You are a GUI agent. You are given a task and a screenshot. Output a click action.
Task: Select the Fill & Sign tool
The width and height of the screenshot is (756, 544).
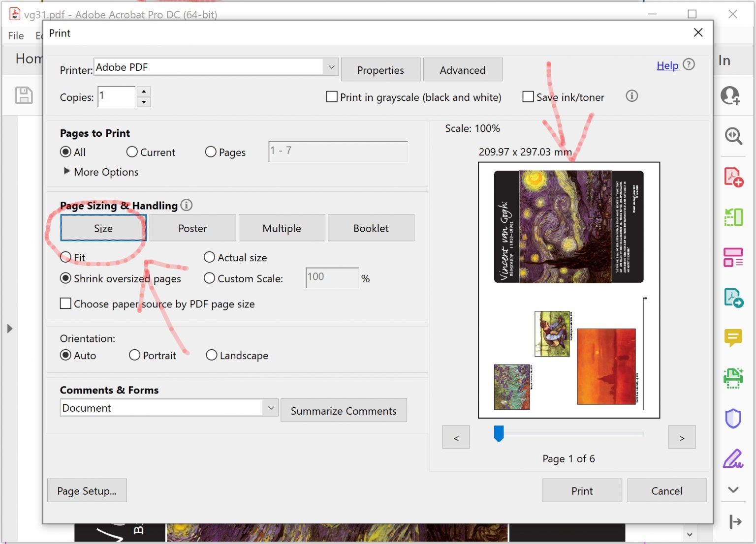[733, 458]
